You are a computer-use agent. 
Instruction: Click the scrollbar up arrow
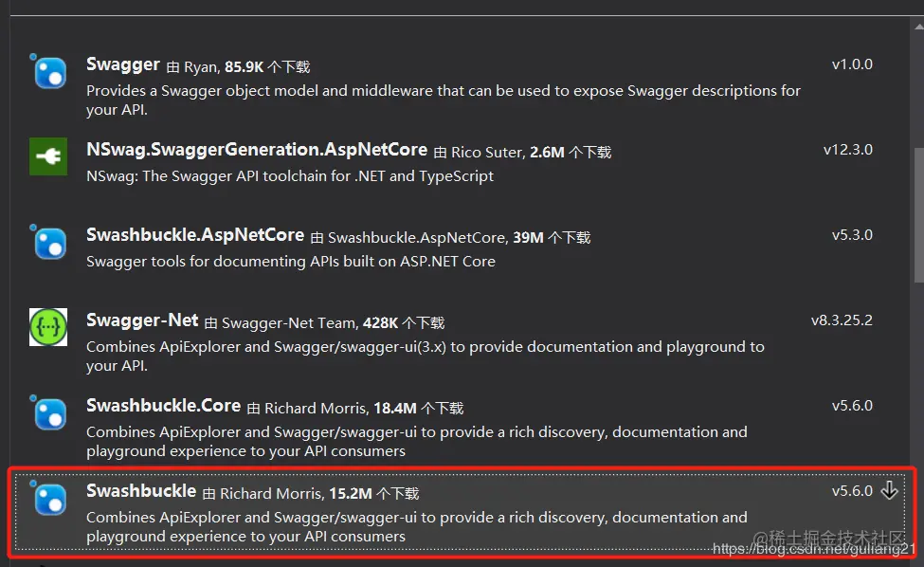click(x=918, y=26)
